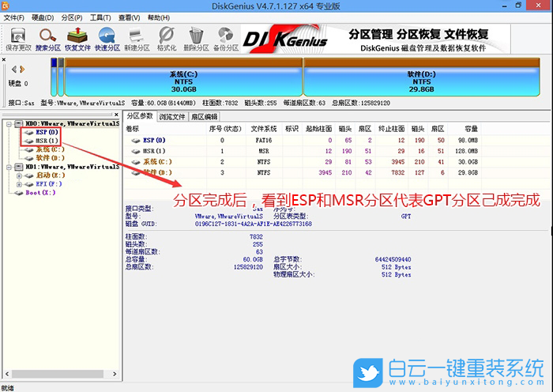Select MSR(1) row in partition table
Screen dimensions: 553x392
tap(303, 151)
